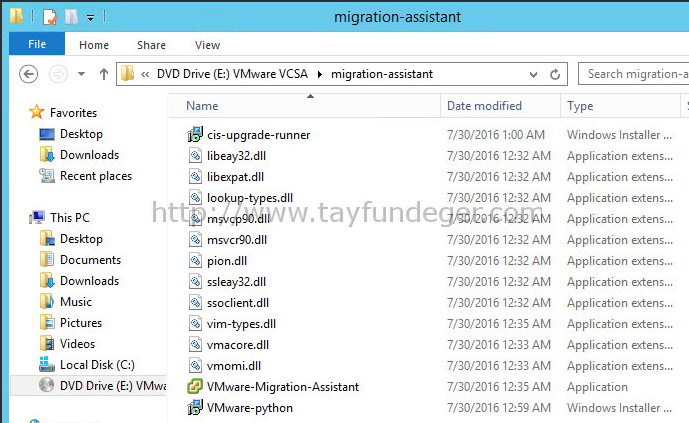Click the VMware-Migration-Assistant application icon
The image size is (689, 423).
[195, 387]
